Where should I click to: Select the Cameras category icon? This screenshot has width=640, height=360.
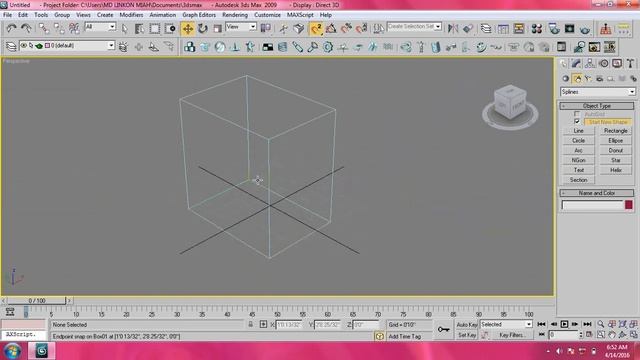[x=599, y=78]
